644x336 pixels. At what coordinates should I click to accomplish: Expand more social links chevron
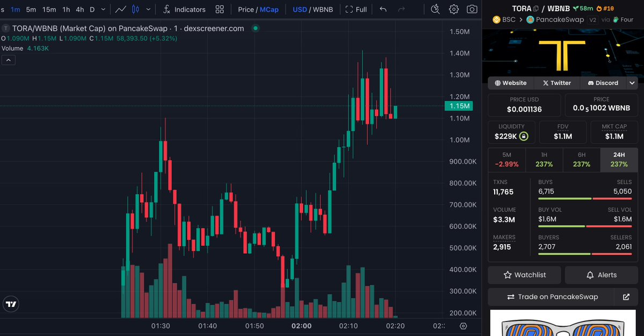pyautogui.click(x=632, y=83)
